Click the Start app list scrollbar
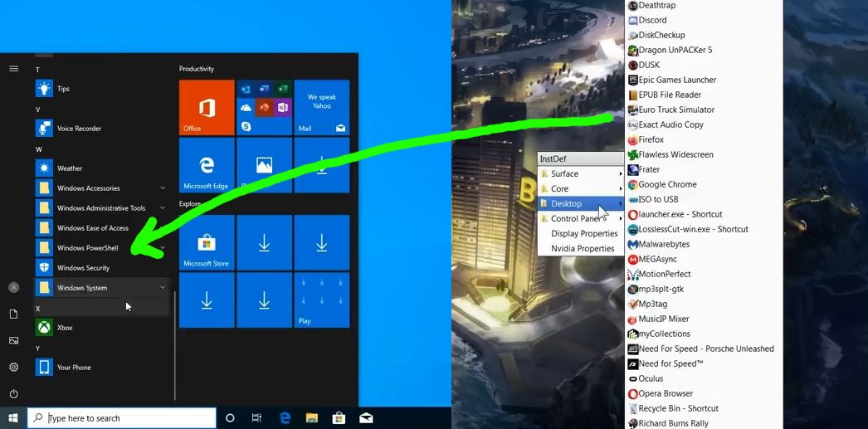The image size is (868, 429). [x=175, y=346]
